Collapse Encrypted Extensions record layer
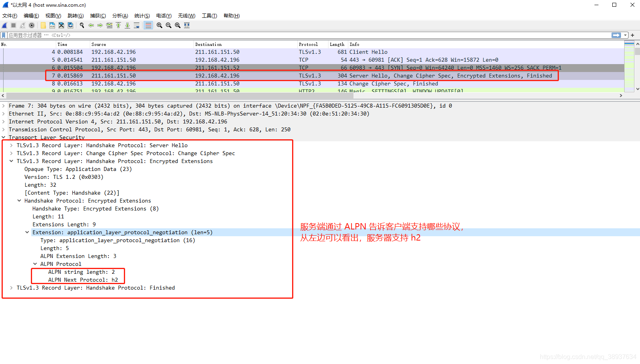Image resolution: width=640 pixels, height=364 pixels. (11, 161)
